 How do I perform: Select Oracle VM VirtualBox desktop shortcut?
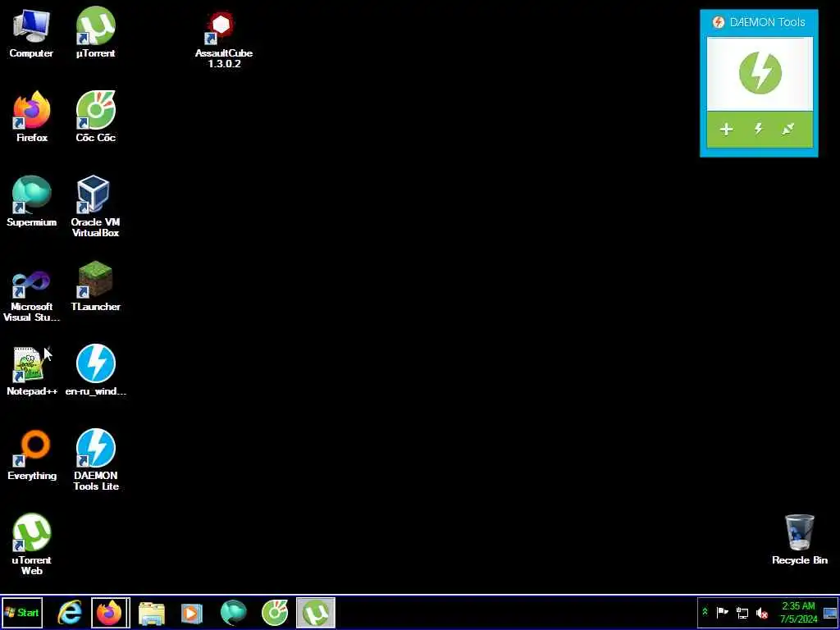pyautogui.click(x=95, y=207)
